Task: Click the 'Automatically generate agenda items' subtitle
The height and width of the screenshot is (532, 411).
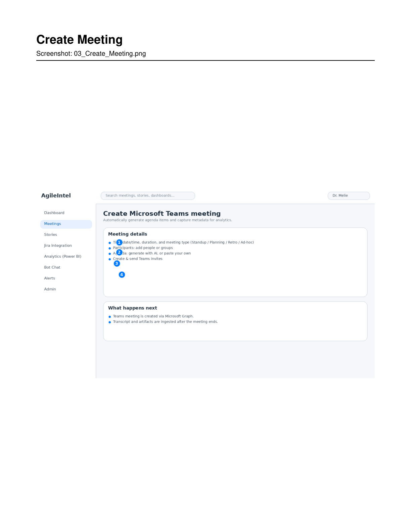Action: tap(168, 220)
